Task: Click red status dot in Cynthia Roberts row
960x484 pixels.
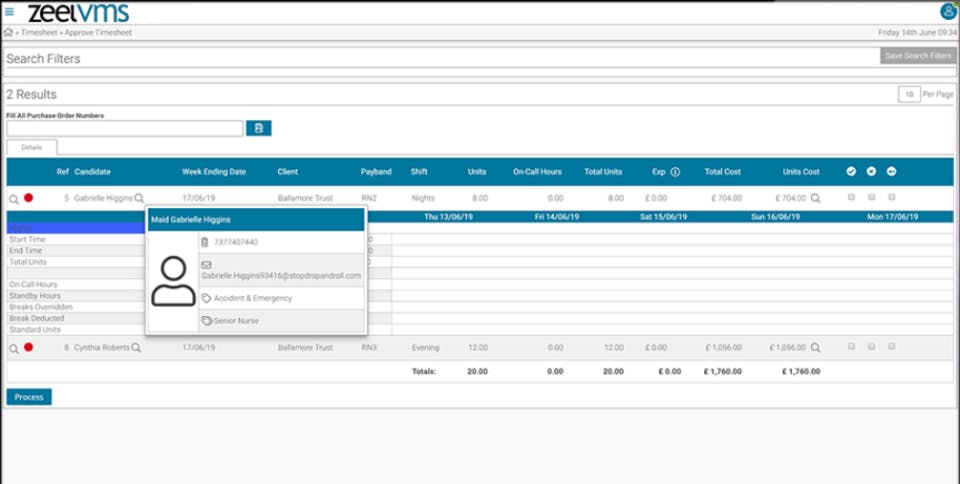Action: [x=28, y=347]
